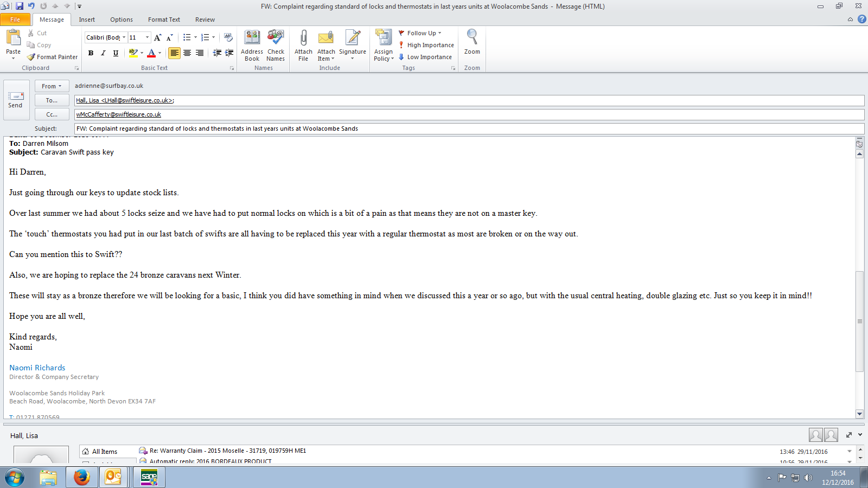Click wMcCafferty@swiftleisure.co.uk in the Cc field

coord(119,114)
